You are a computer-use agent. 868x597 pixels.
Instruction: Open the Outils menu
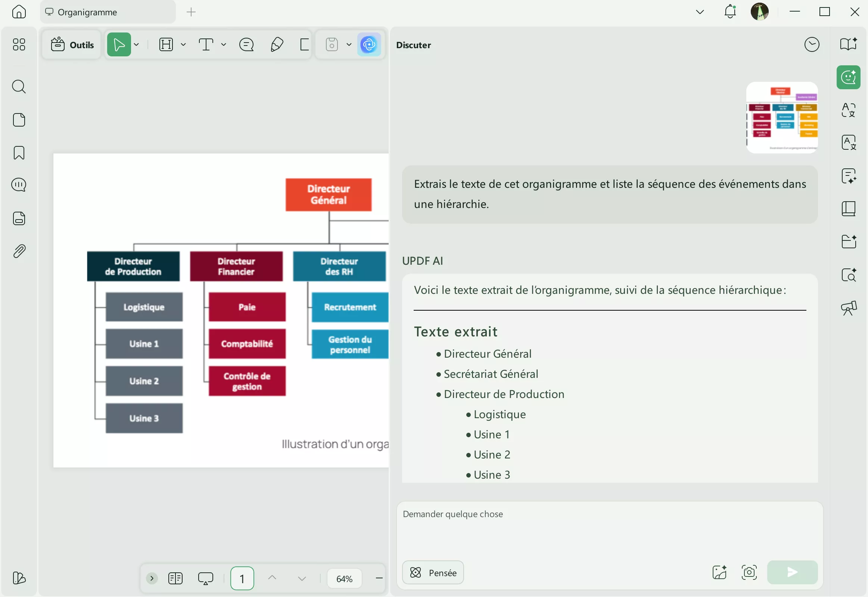click(72, 44)
